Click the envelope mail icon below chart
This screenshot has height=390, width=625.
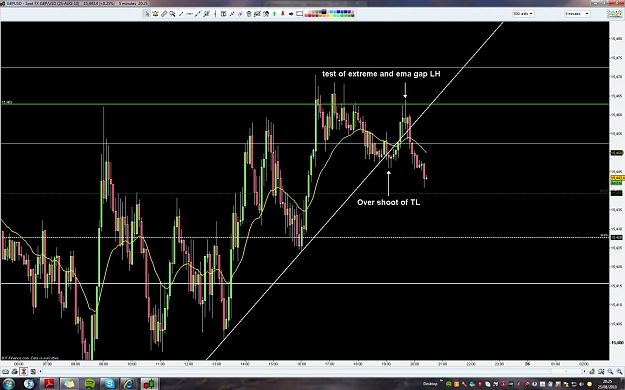coord(6,372)
